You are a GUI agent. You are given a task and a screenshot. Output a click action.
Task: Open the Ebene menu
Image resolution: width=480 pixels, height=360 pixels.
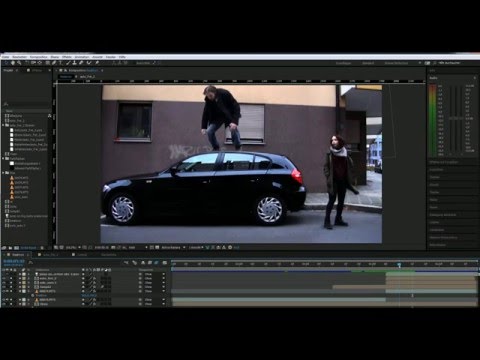[55, 57]
